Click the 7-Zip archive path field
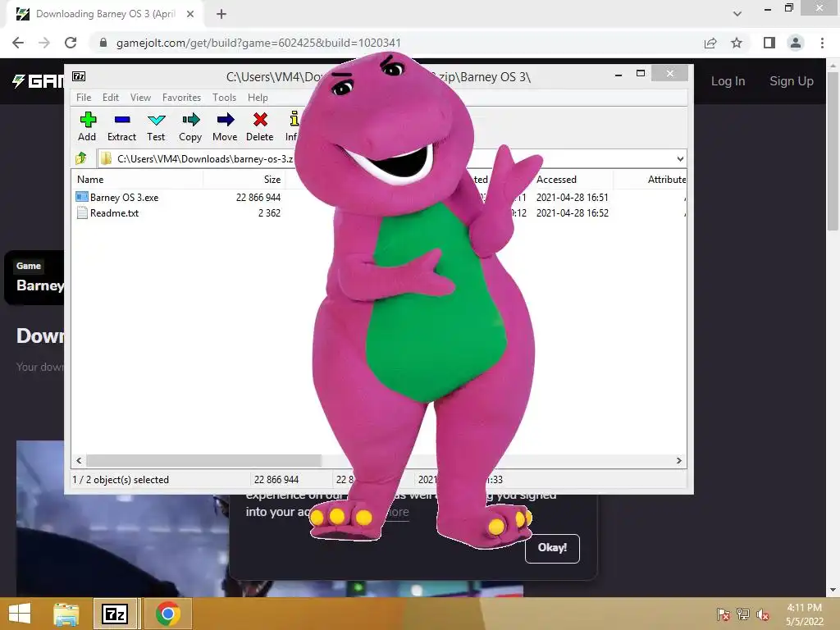This screenshot has height=630, width=840. click(203, 158)
